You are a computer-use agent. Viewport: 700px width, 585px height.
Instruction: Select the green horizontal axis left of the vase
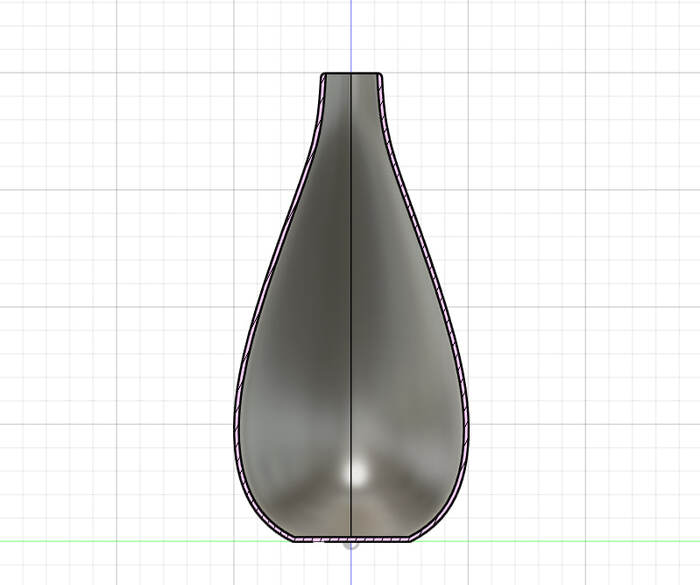pyautogui.click(x=120, y=541)
